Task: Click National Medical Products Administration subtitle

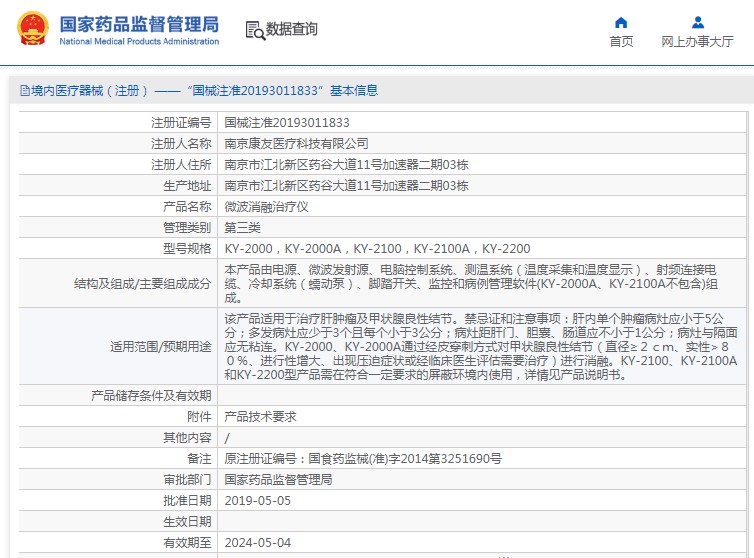Action: (x=139, y=41)
